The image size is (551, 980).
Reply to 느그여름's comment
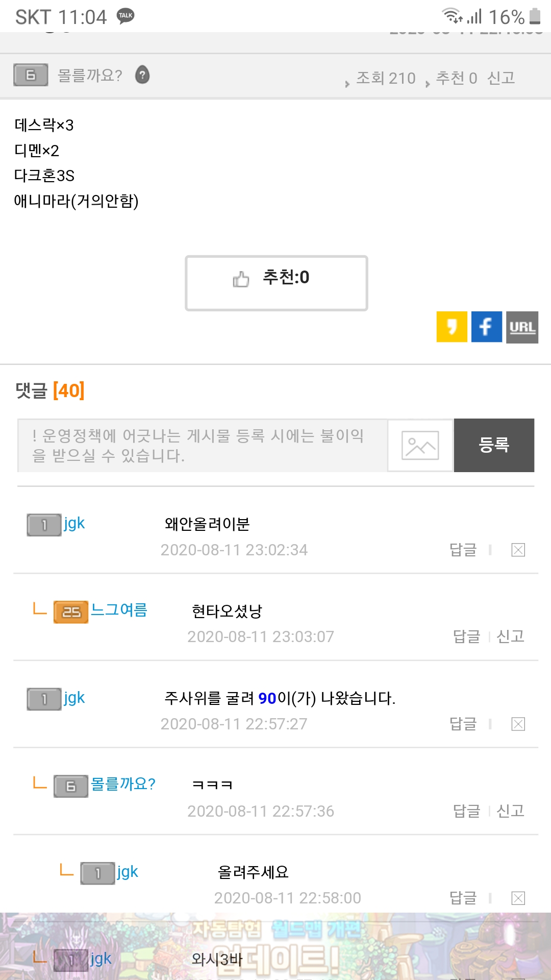click(x=466, y=636)
